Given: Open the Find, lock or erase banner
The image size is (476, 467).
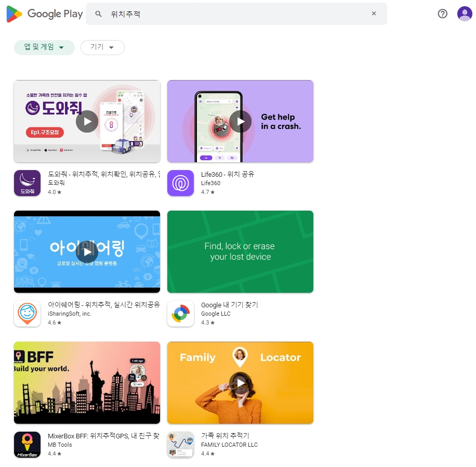Looking at the screenshot, I should tap(240, 252).
